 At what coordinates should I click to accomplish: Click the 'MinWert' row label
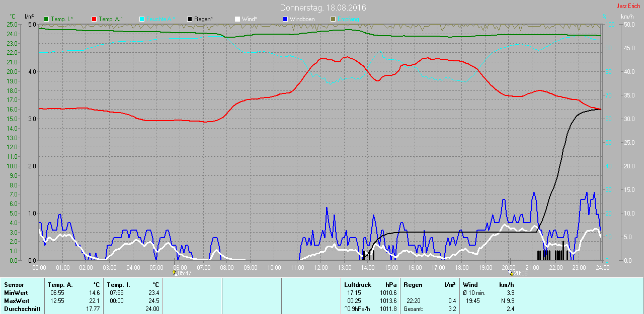tap(15, 293)
